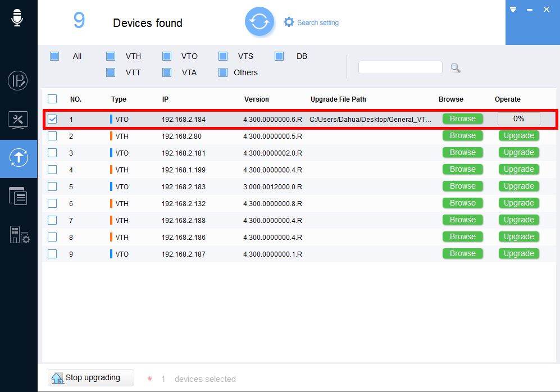
Task: Open the building settings sidebar icon
Action: pyautogui.click(x=19, y=235)
